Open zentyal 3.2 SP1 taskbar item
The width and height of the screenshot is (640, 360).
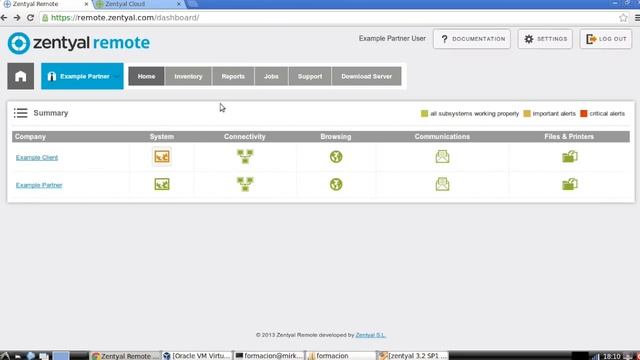click(413, 356)
